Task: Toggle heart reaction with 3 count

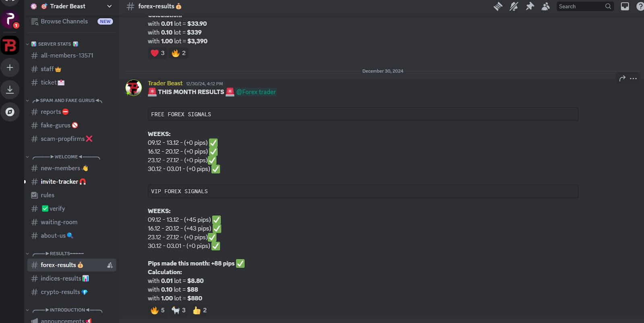Action: [158, 53]
